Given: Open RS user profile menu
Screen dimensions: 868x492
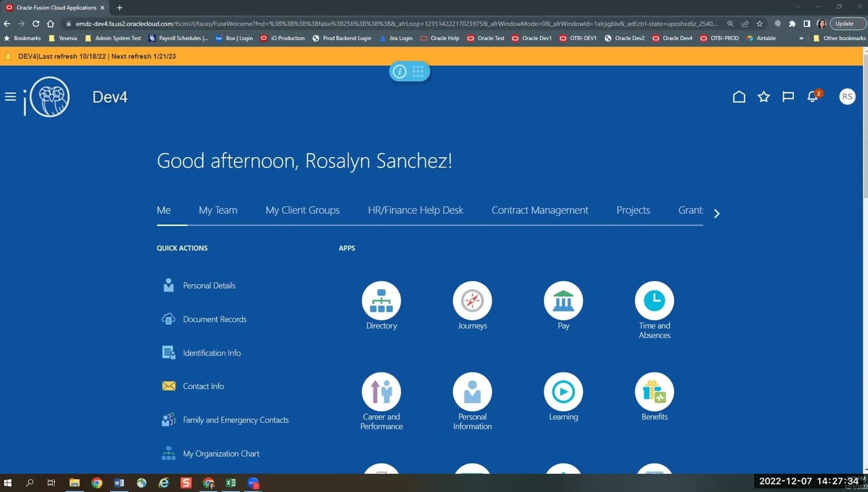Looking at the screenshot, I should point(846,97).
